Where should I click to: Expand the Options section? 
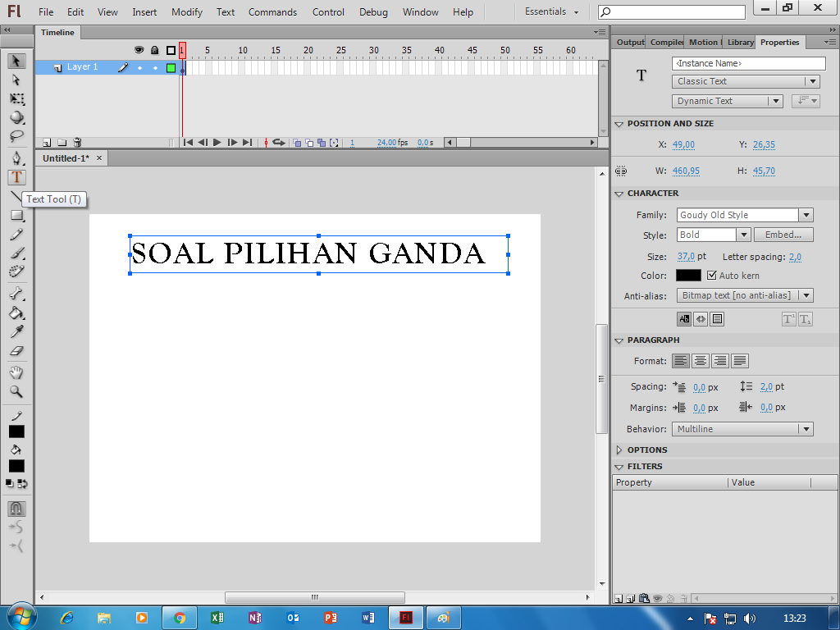[621, 450]
